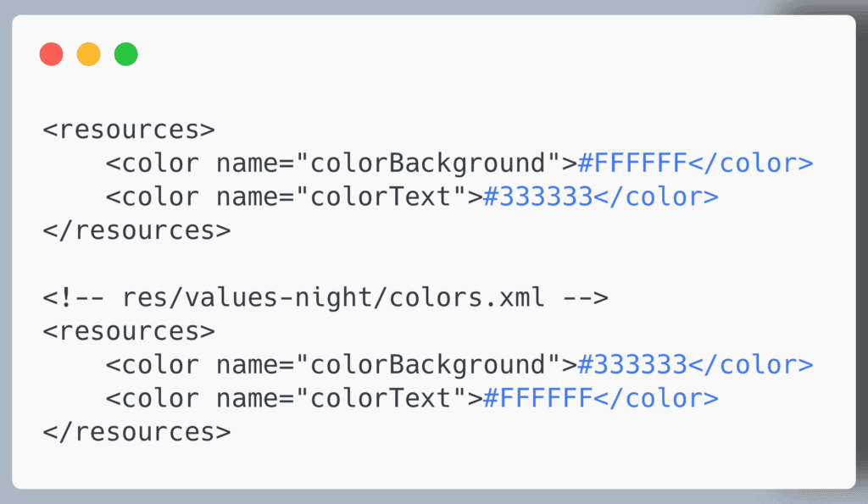Click "colorBackground" name attribute in the night block
This screenshot has height=504, width=868.
click(428, 366)
